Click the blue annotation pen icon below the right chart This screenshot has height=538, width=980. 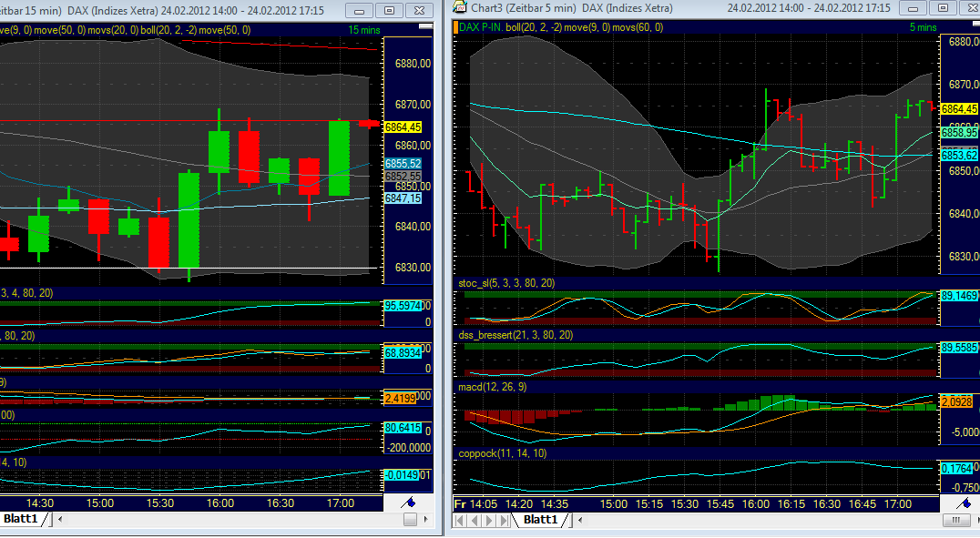[963, 504]
